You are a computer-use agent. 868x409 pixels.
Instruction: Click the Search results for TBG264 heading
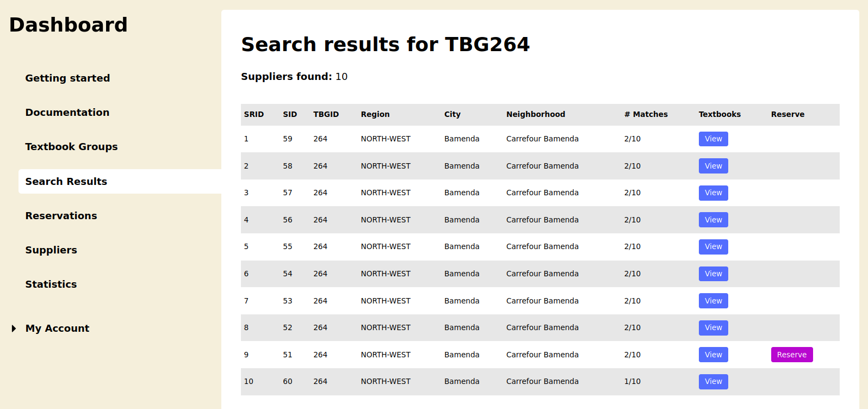pyautogui.click(x=385, y=45)
